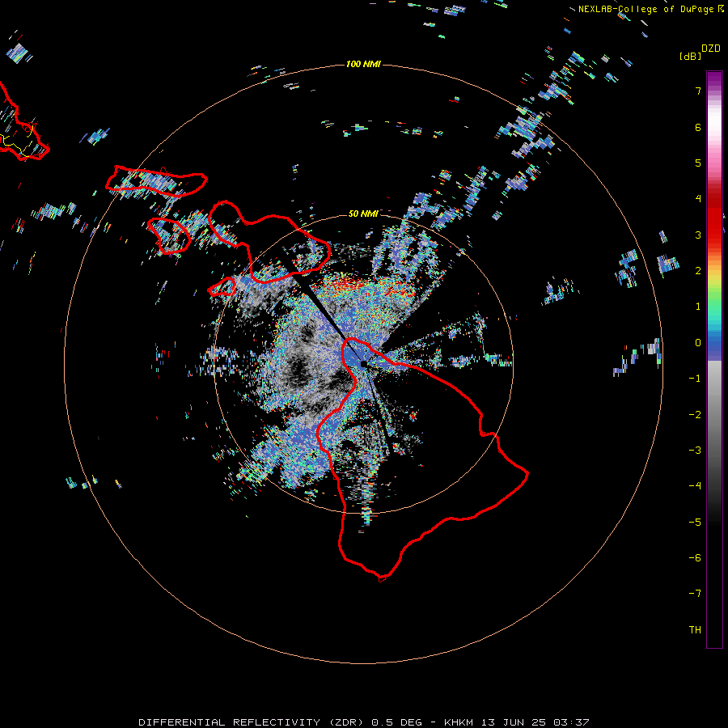Click the DZD legend title
728x728 pixels.
[711, 49]
